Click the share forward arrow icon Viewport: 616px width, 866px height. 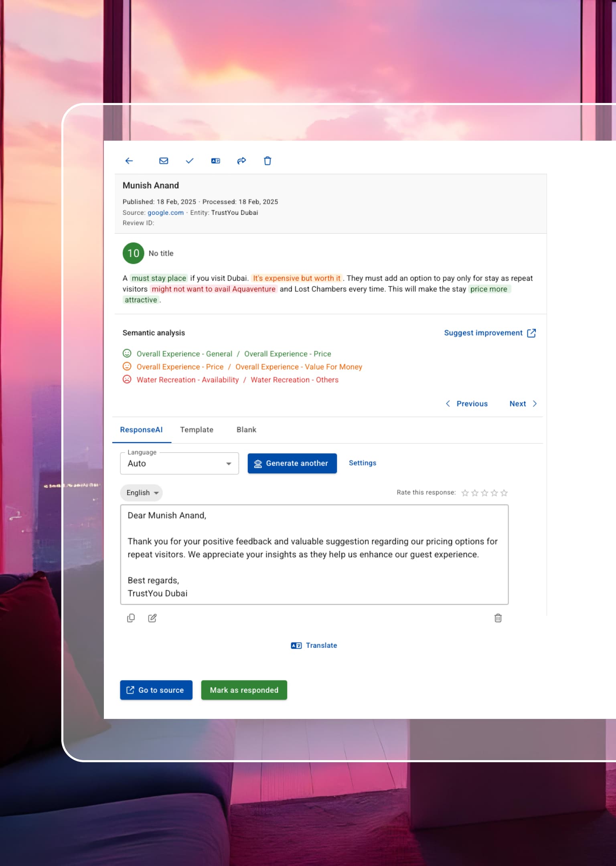tap(241, 161)
